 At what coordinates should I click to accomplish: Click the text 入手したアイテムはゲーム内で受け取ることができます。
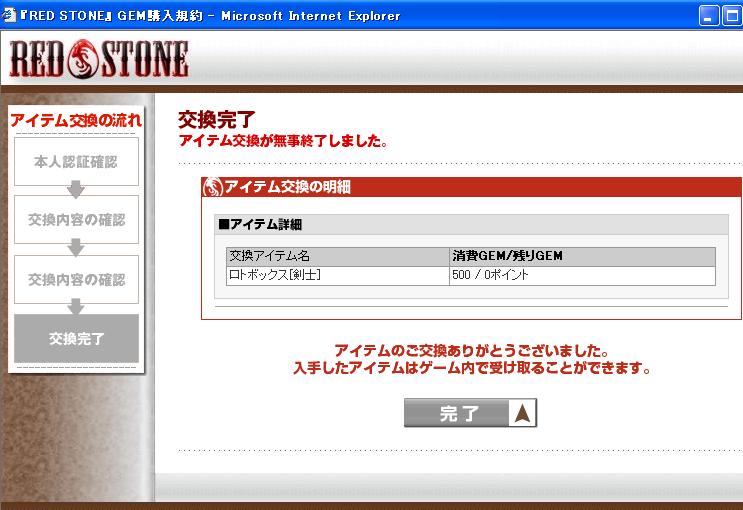pos(472,368)
